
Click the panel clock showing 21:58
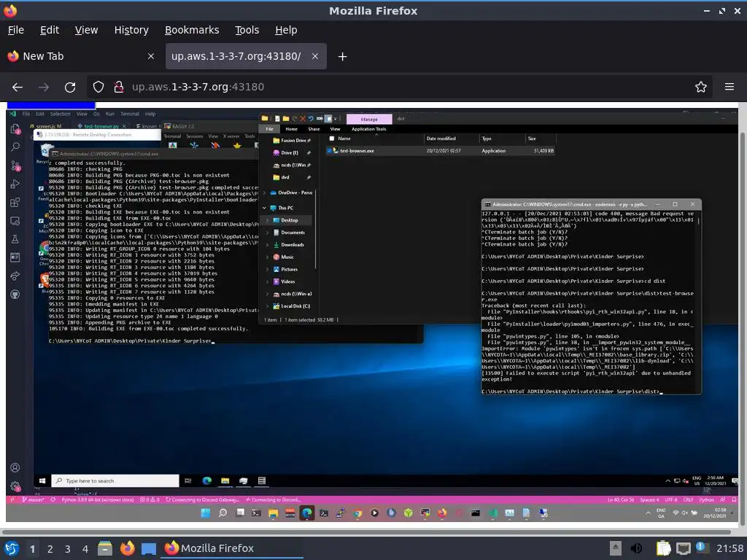click(x=729, y=548)
